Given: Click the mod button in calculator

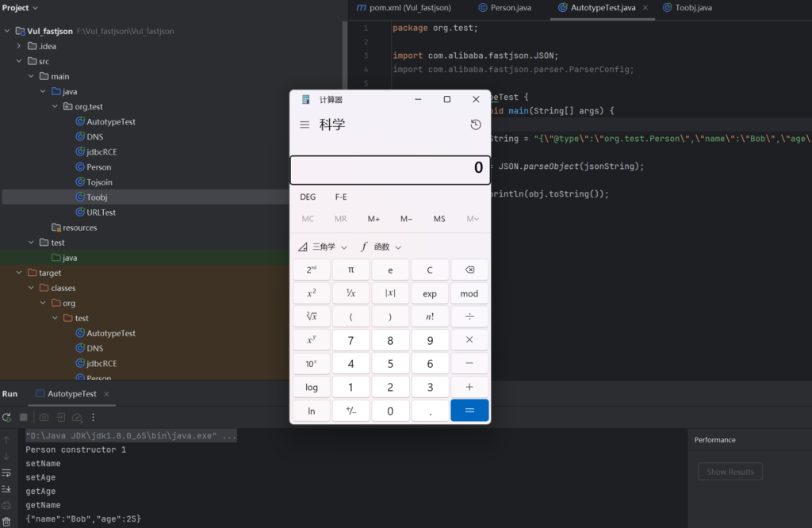Looking at the screenshot, I should click(469, 293).
